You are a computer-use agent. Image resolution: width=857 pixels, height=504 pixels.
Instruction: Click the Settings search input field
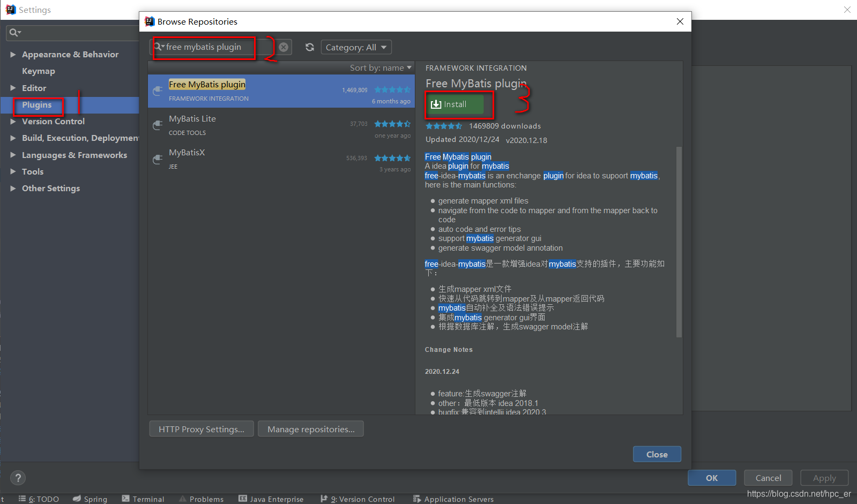point(72,33)
